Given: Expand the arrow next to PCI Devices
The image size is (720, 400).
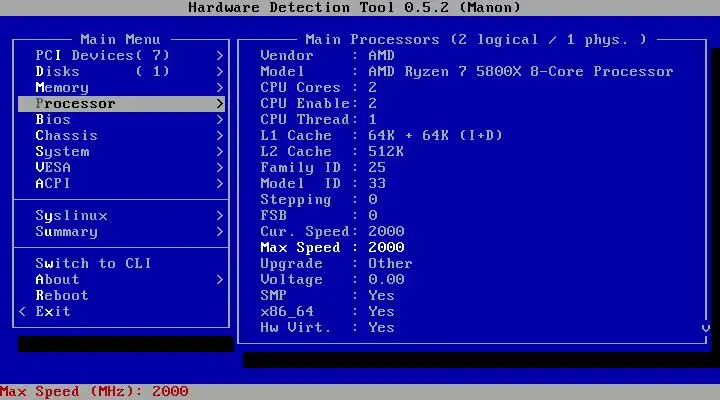Looking at the screenshot, I should click(x=219, y=56).
